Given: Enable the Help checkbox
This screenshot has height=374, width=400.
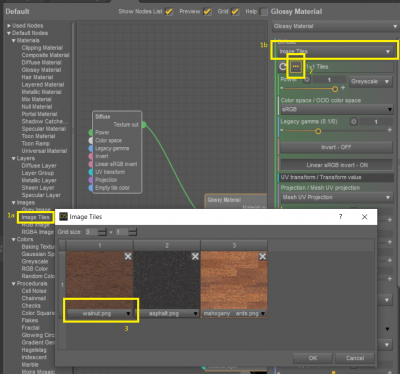Looking at the screenshot, I should tap(264, 12).
